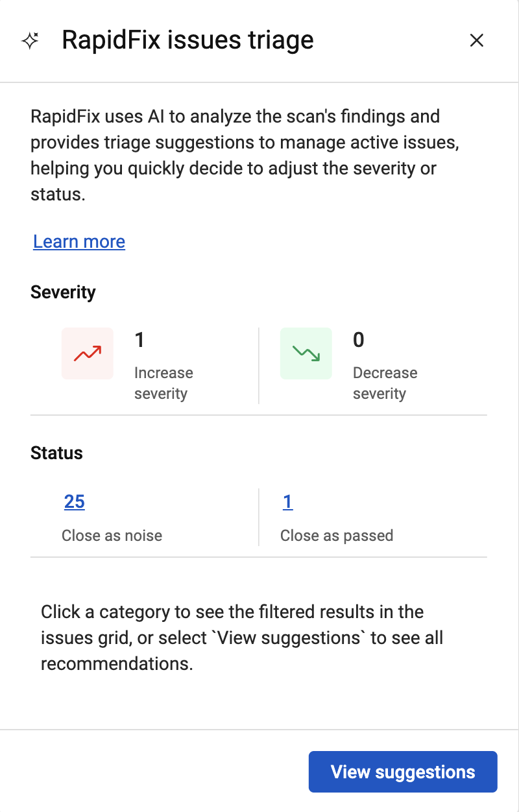Click the Decrease severity label

pos(385,383)
